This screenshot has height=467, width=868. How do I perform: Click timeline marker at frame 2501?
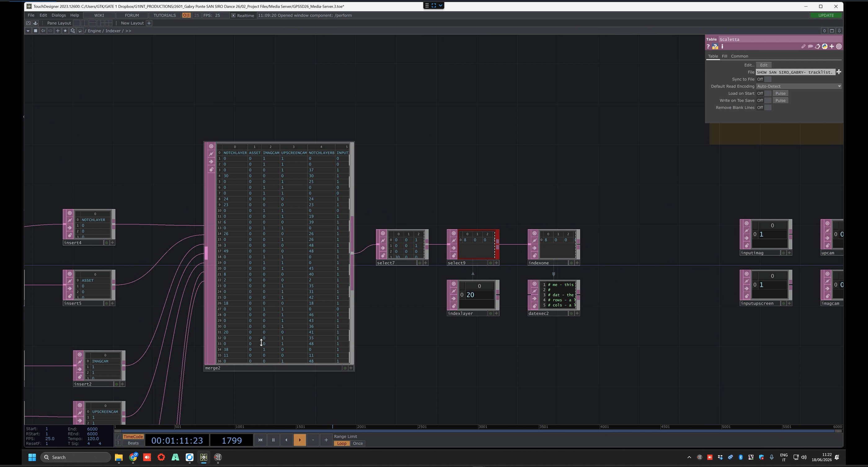422,427
